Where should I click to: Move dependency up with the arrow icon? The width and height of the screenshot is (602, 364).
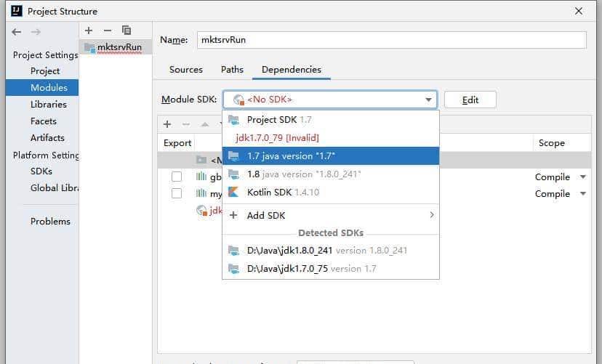coord(205,124)
